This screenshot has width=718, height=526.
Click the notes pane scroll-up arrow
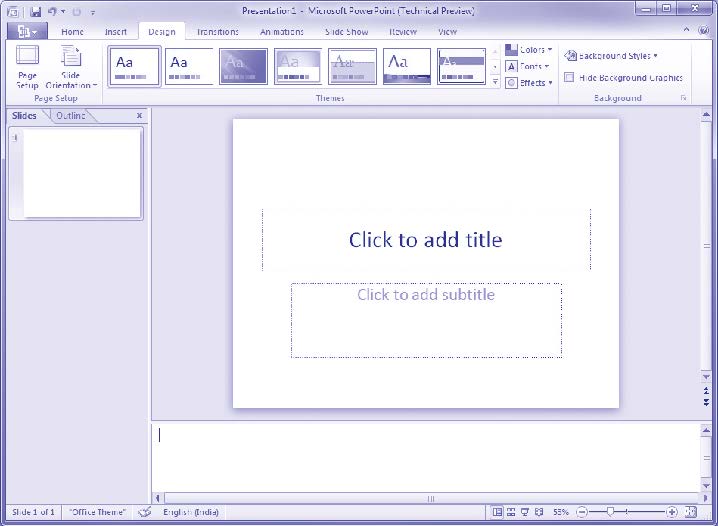706,431
